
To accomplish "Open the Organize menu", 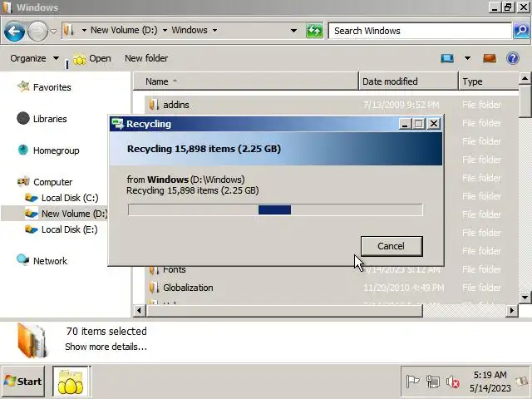I will [34, 58].
